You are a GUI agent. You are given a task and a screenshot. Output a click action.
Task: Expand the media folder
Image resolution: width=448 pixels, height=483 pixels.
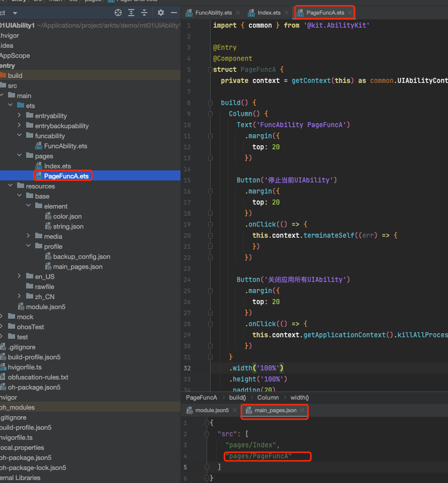[28, 236]
